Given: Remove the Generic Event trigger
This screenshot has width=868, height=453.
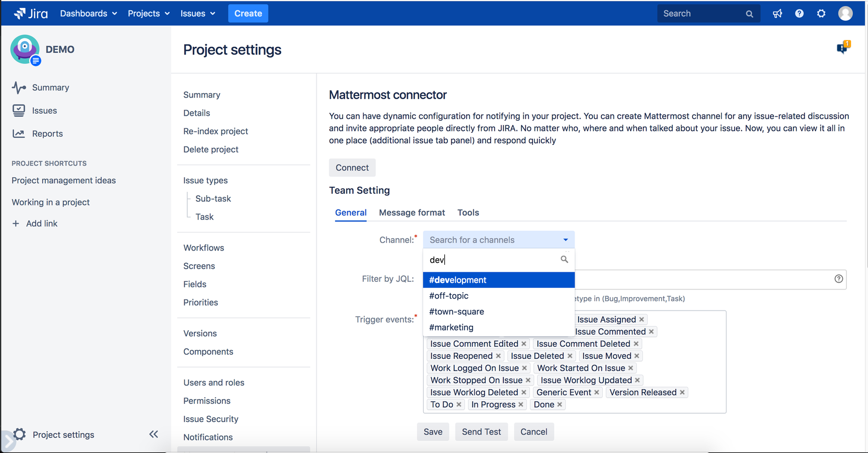Looking at the screenshot, I should pyautogui.click(x=597, y=392).
